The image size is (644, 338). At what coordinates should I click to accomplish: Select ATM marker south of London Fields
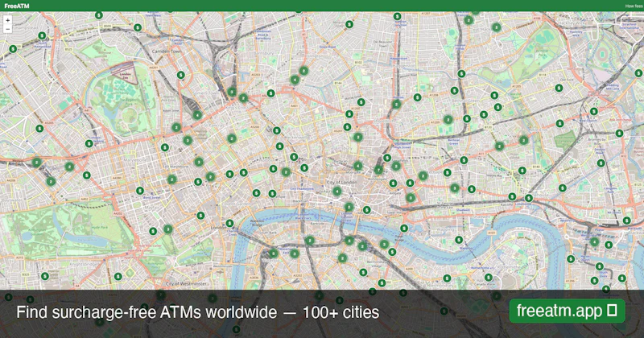tap(461, 74)
